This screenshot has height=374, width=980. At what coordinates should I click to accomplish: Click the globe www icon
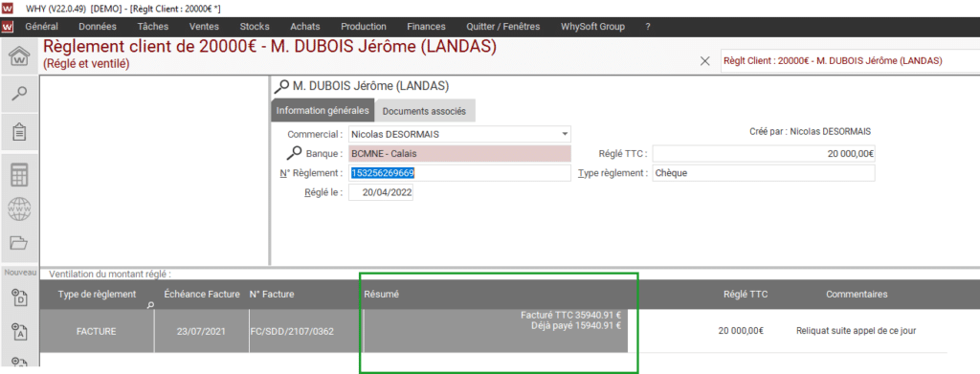point(20,209)
